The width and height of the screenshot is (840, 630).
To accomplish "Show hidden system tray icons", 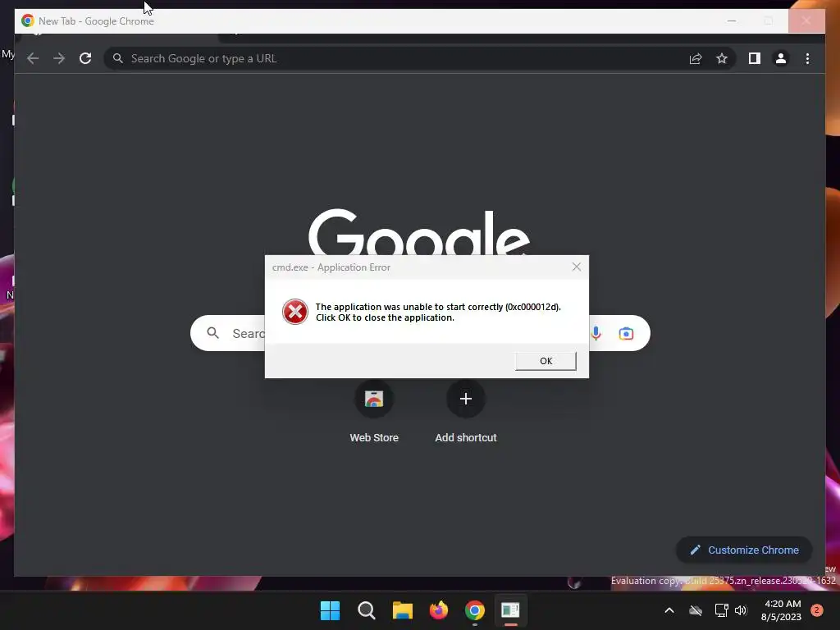I will 669,610.
